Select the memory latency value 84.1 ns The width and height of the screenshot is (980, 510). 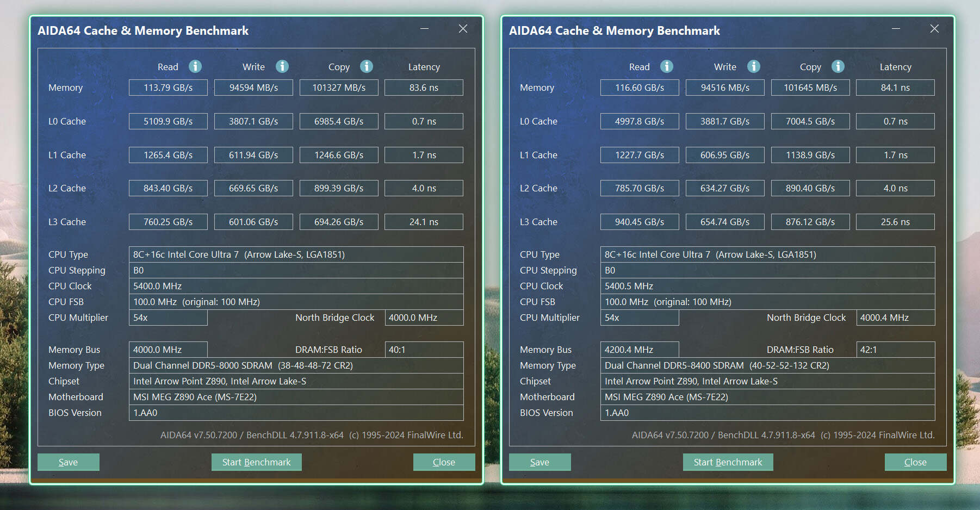pyautogui.click(x=896, y=88)
